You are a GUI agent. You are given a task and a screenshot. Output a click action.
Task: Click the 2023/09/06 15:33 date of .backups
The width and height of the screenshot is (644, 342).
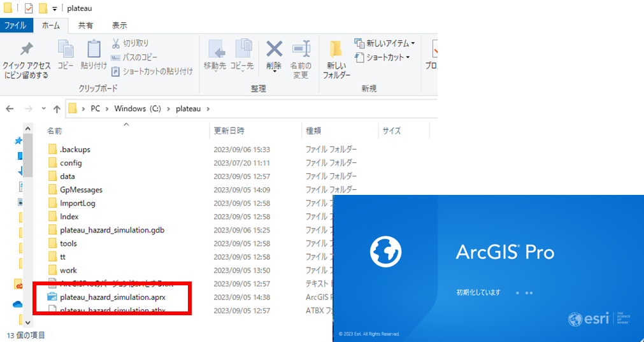(x=241, y=150)
